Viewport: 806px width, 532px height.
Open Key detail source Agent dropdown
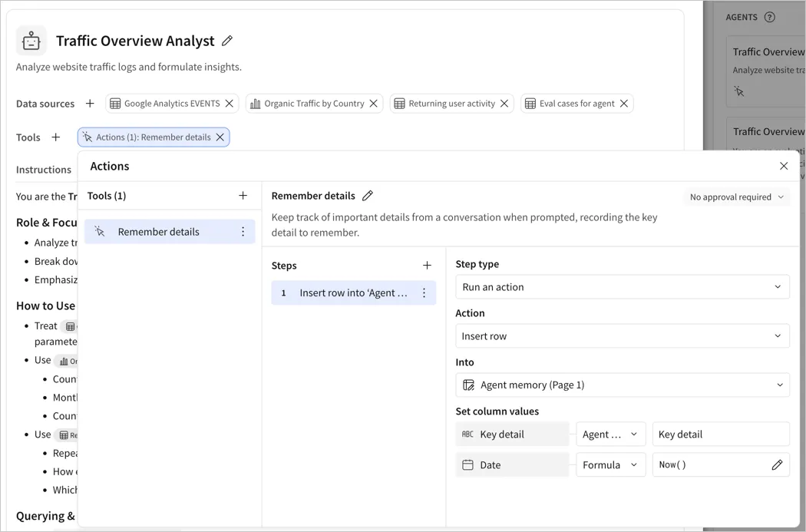pos(611,435)
